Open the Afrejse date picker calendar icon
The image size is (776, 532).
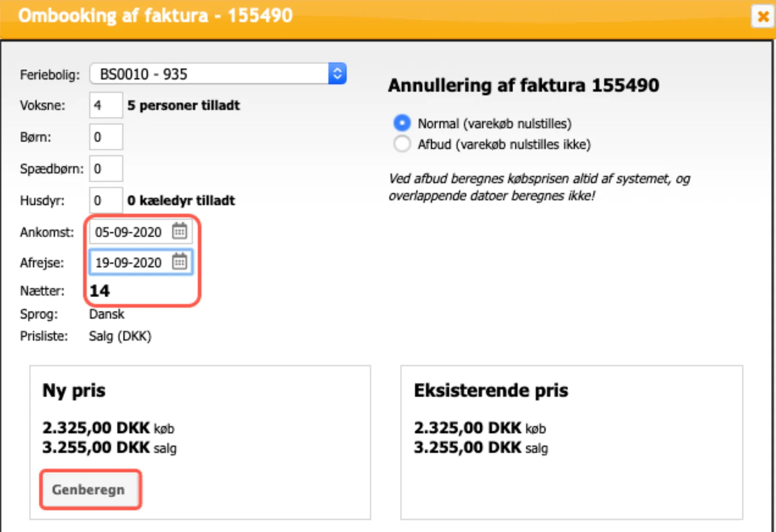click(x=180, y=262)
